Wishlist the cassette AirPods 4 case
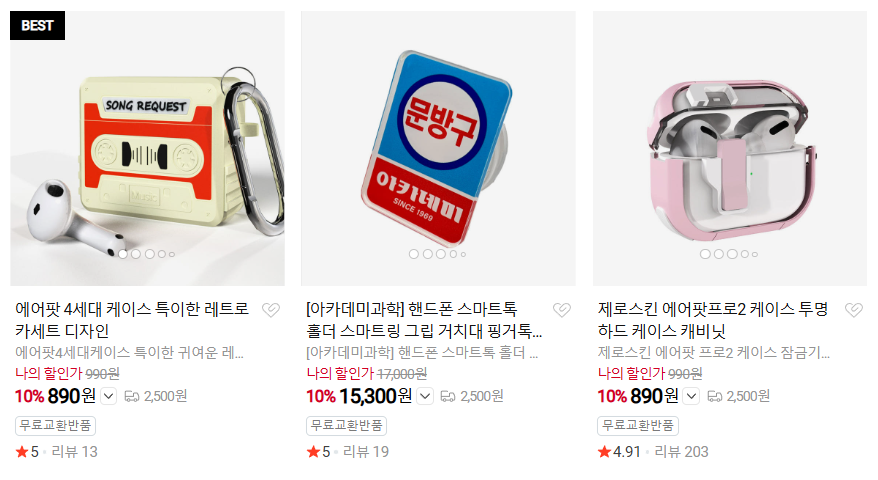The height and width of the screenshot is (480, 878). coord(271,309)
